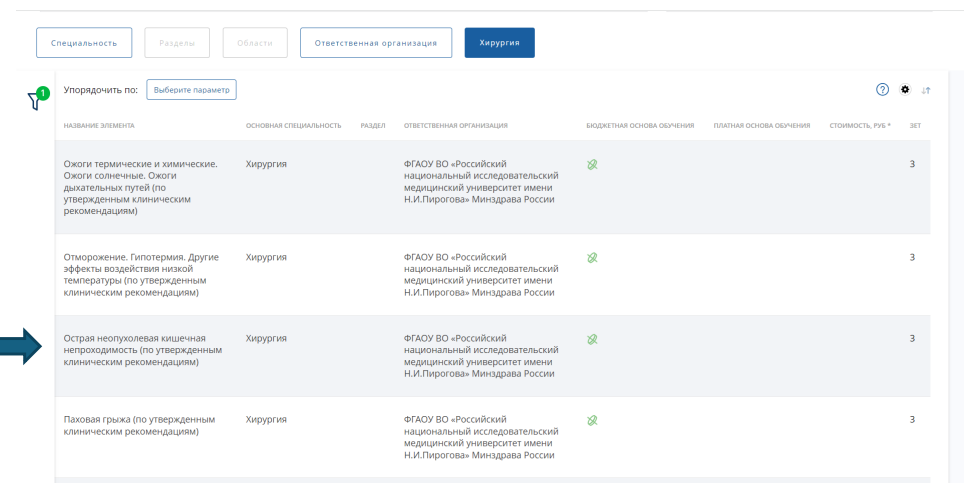Screen dimensions: 964x489
Task: Click 'Стоимость, руб' column header
Action: 859,125
